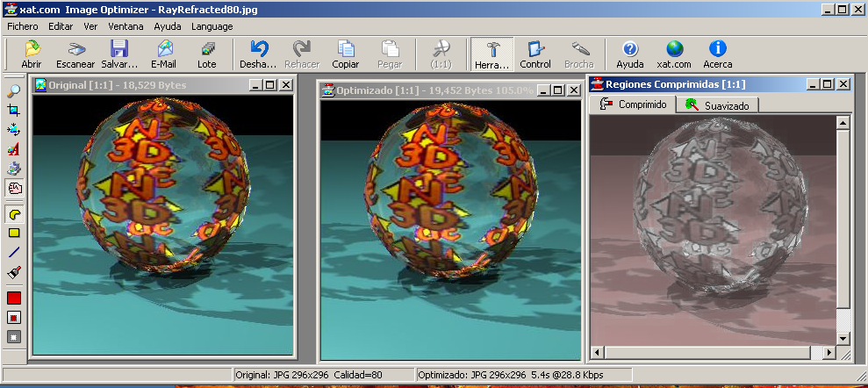Open the Ayuda menu in menu bar
The image size is (868, 388).
[168, 26]
